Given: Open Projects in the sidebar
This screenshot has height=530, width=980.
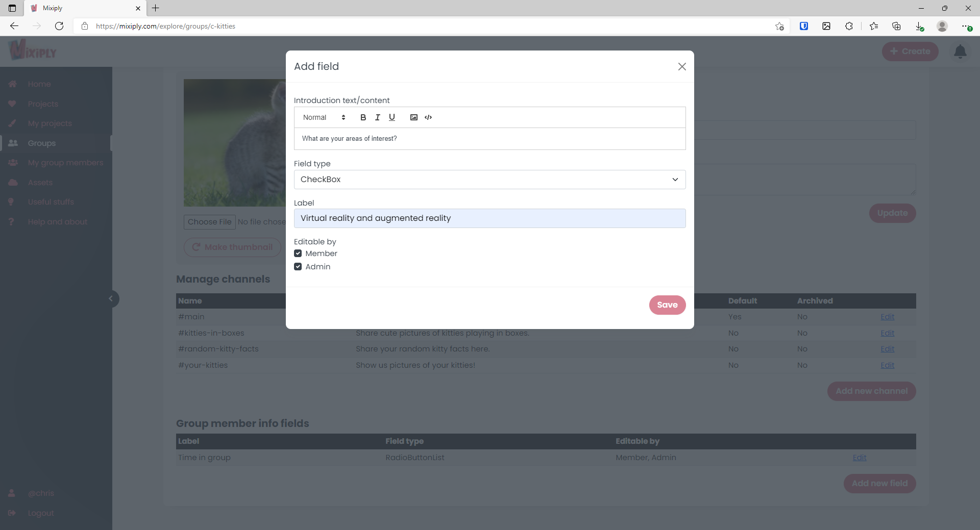Looking at the screenshot, I should [x=43, y=104].
